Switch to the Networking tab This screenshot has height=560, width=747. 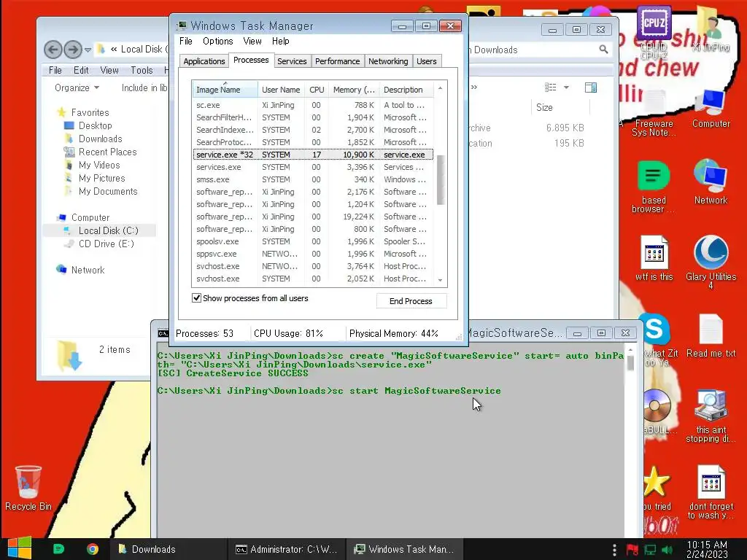coord(388,61)
